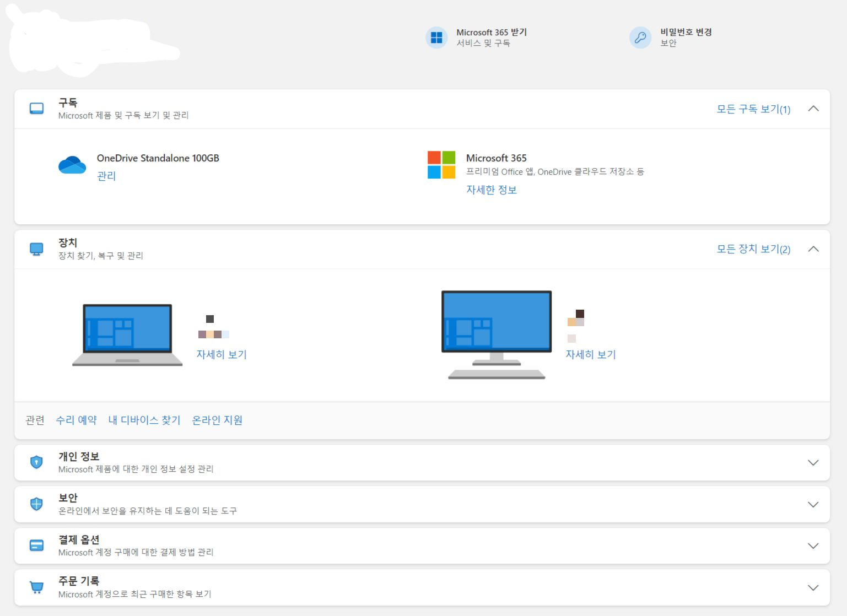Click the 구독 heading text
This screenshot has height=616, width=847.
pyautogui.click(x=68, y=102)
